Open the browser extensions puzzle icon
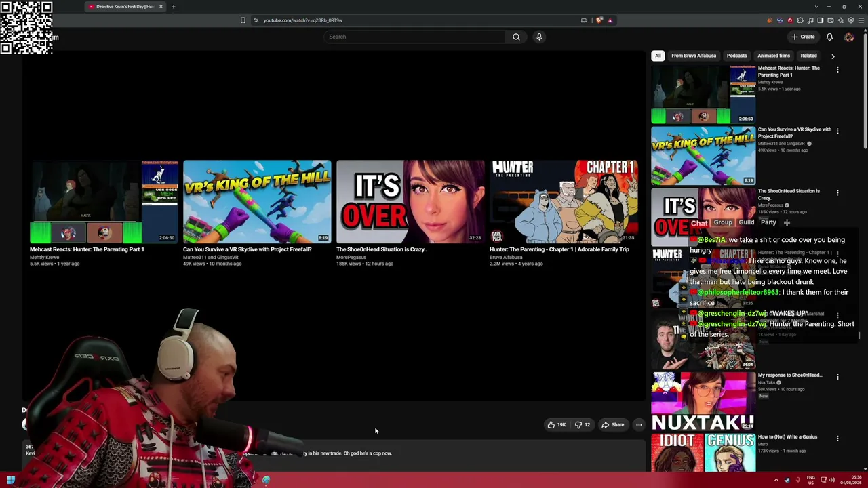868x488 pixels. tap(800, 20)
